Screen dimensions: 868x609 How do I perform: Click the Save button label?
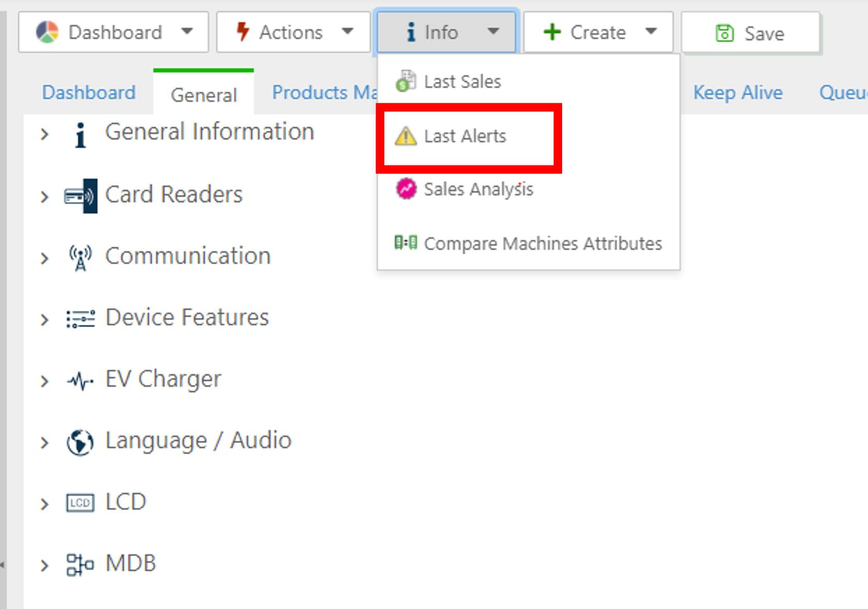764,34
